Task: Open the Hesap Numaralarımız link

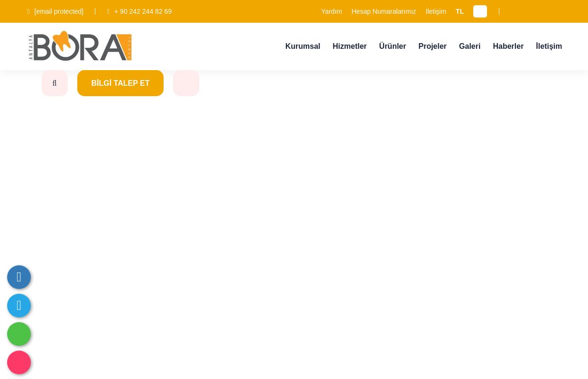Action: click(384, 11)
